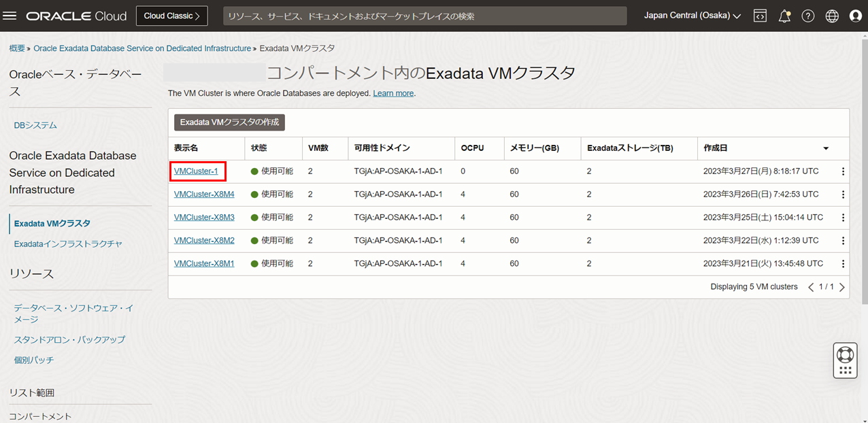This screenshot has height=423, width=868.
Task: Open the help question mark icon
Action: pyautogui.click(x=808, y=16)
